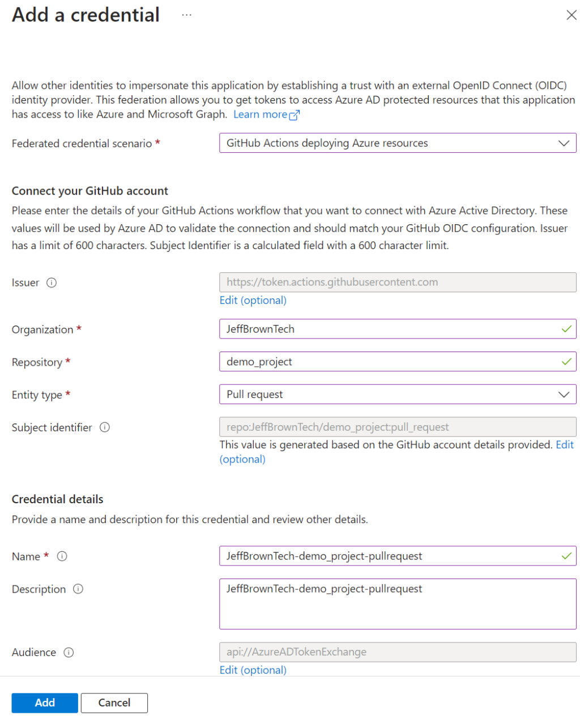Open the info tooltip beside Issuer
This screenshot has width=580, height=728.
point(52,283)
